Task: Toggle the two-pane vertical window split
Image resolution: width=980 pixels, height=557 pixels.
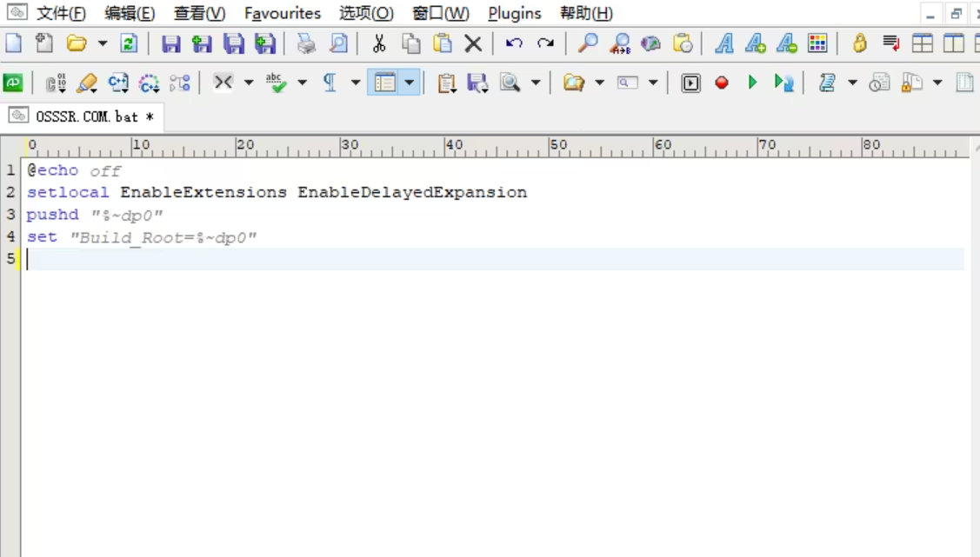Action: pos(954,43)
